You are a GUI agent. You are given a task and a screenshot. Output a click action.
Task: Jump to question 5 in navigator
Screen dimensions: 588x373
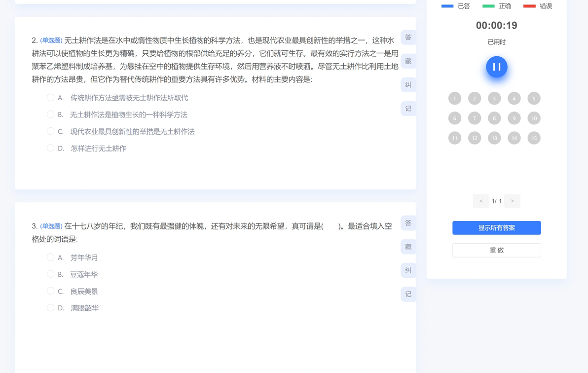(x=534, y=98)
